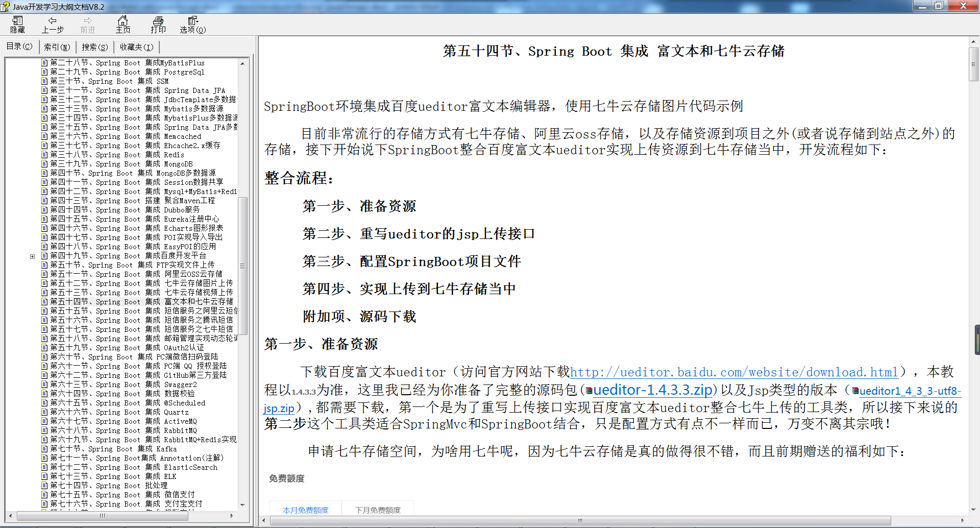Click page icon for 第三十节 SSM
The width and height of the screenshot is (980, 528).
click(x=44, y=81)
